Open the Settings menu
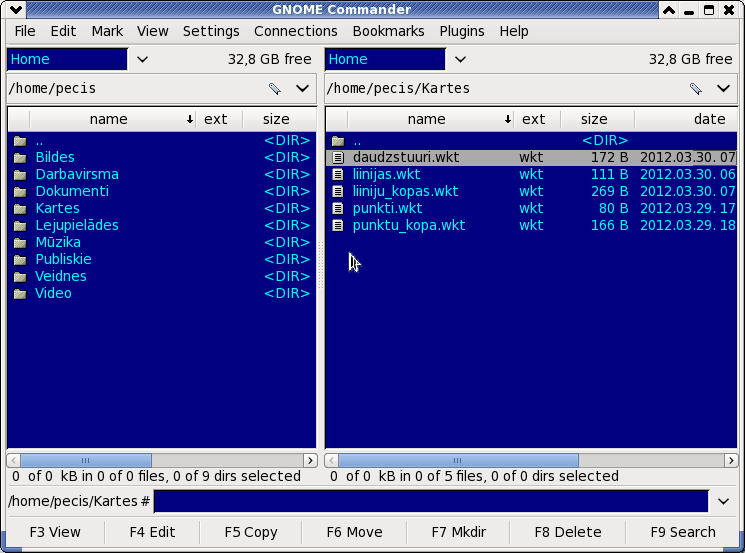 pyautogui.click(x=211, y=31)
